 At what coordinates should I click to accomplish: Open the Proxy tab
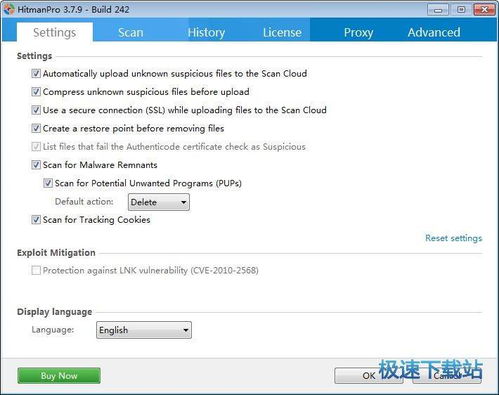click(358, 32)
